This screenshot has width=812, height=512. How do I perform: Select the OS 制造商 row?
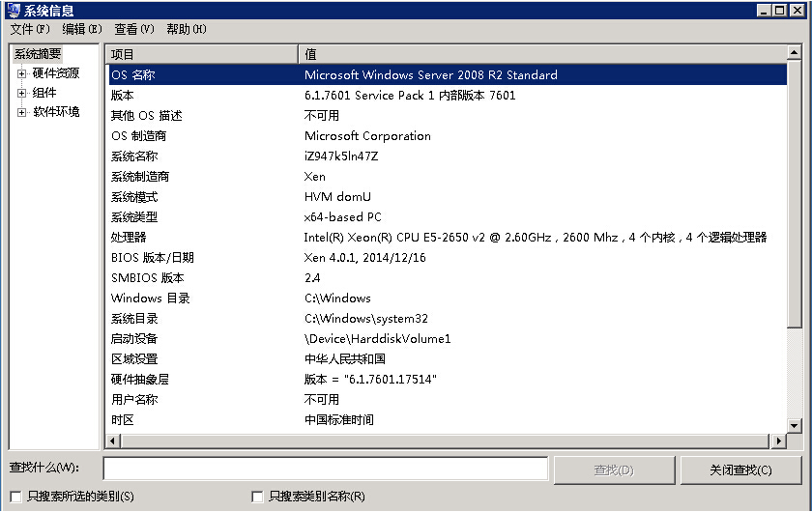pyautogui.click(x=448, y=135)
